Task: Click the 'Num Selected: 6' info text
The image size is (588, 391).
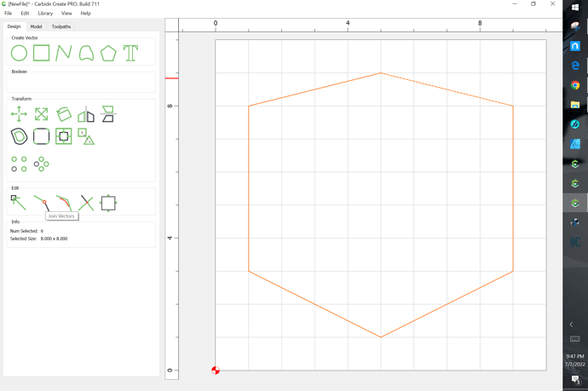Action: click(x=26, y=231)
